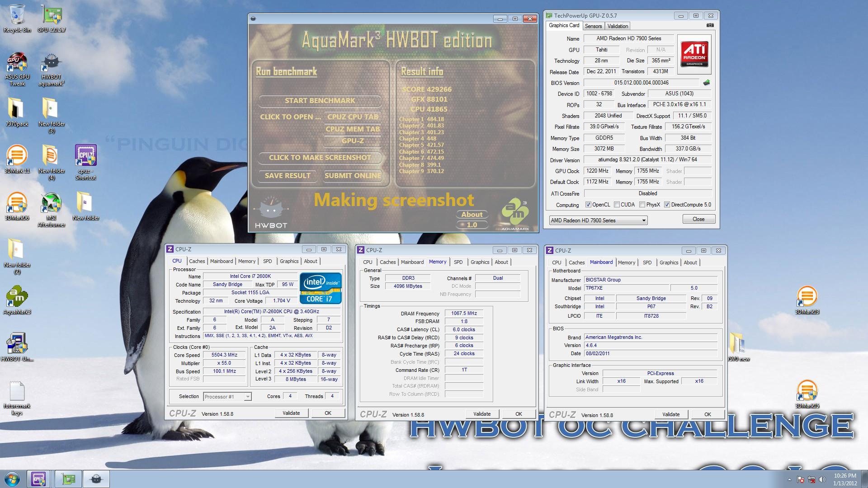This screenshot has width=868, height=488.
Task: Launch 3DMark03 shortcut
Action: (807, 300)
